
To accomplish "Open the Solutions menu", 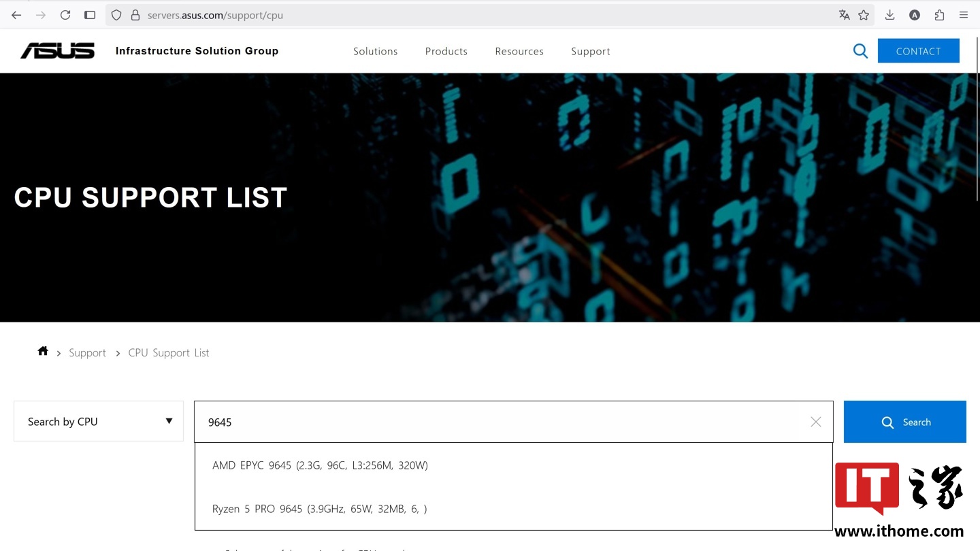I will [x=375, y=51].
